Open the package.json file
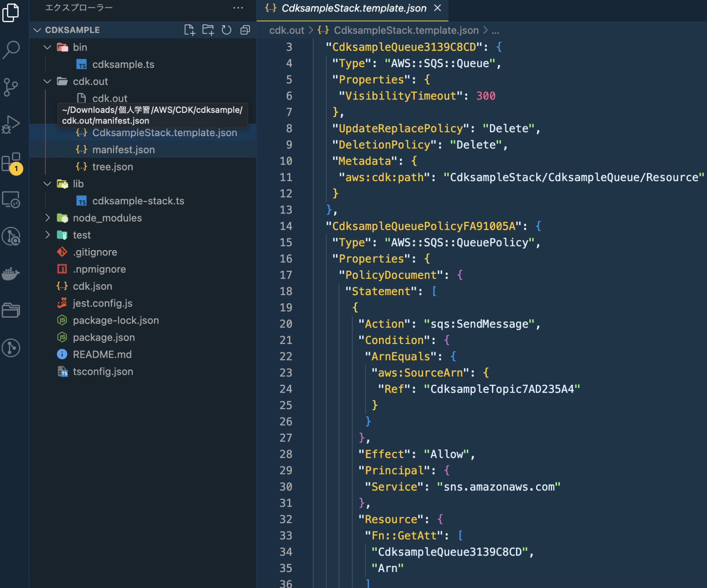This screenshot has width=707, height=588. [104, 337]
